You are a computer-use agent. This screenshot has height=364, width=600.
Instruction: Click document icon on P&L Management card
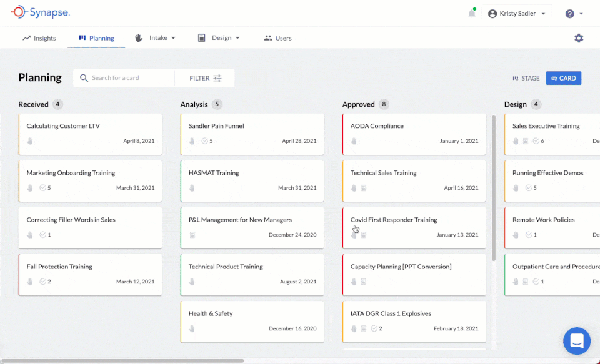point(192,235)
